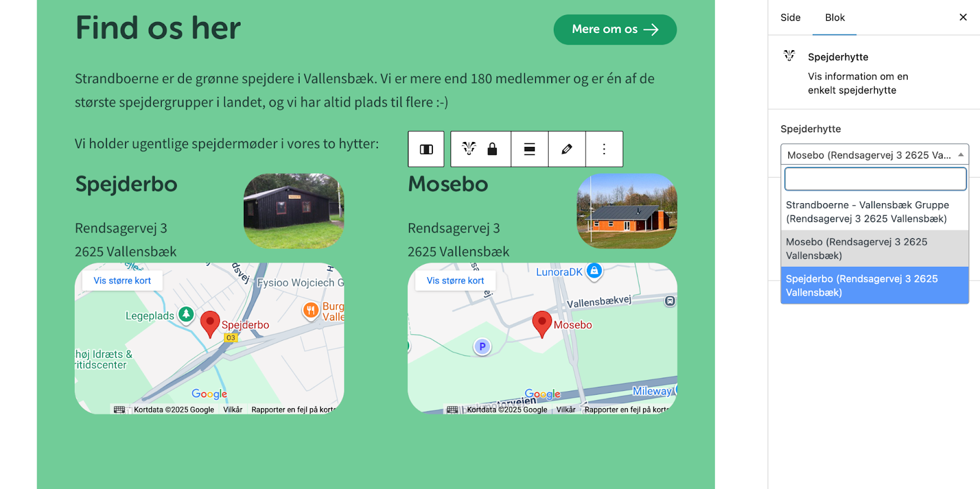This screenshot has width=980, height=489.
Task: Click the lock icon in block toolbar
Action: coord(492,149)
